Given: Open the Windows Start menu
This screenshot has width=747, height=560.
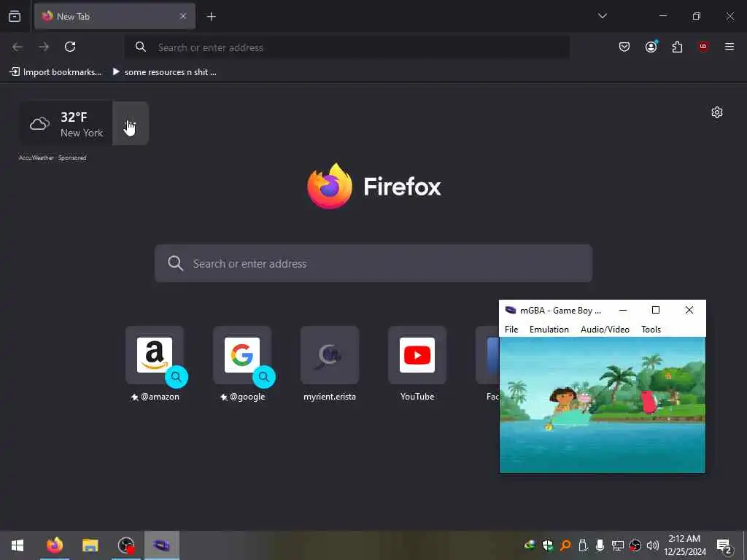Looking at the screenshot, I should click(18, 545).
